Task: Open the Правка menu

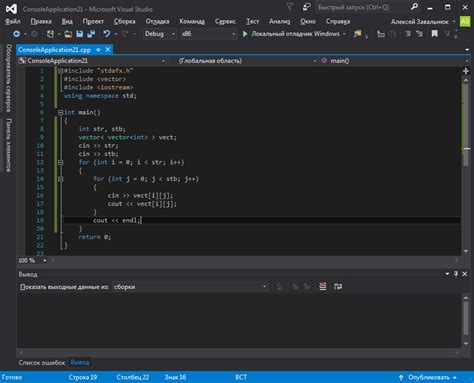Action: click(x=41, y=21)
